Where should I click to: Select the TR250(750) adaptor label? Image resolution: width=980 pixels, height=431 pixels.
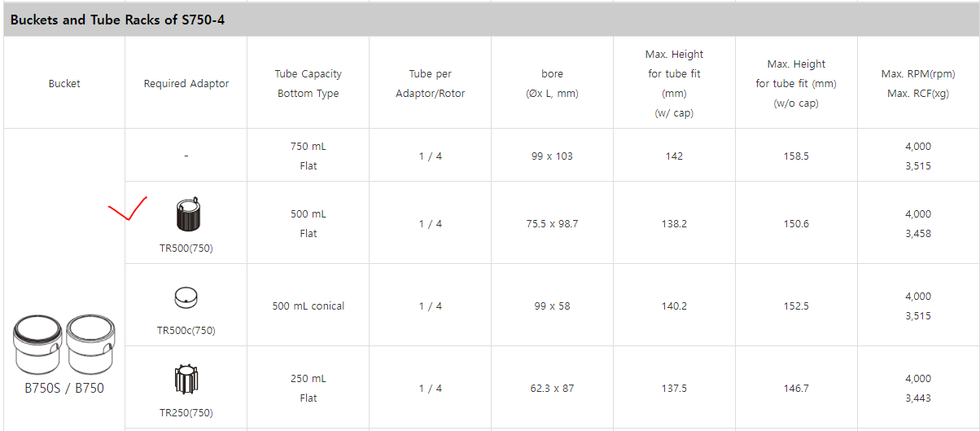[x=186, y=413]
